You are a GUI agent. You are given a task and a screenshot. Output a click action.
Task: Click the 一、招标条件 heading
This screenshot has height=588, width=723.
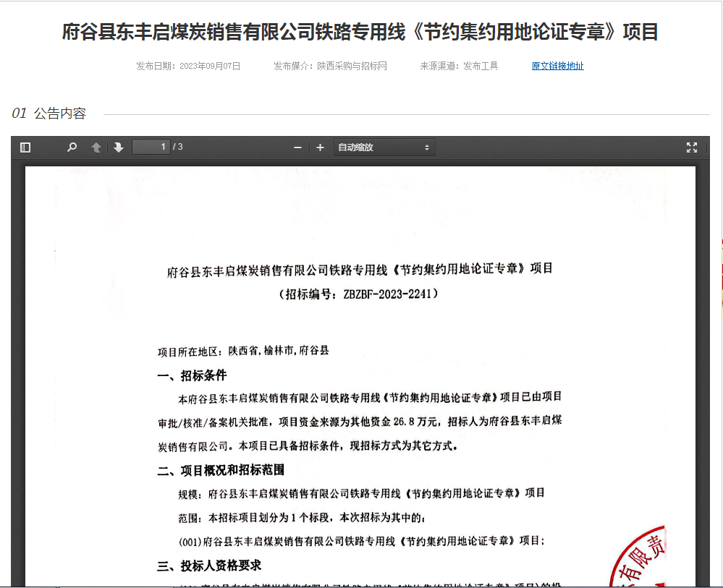(x=192, y=375)
